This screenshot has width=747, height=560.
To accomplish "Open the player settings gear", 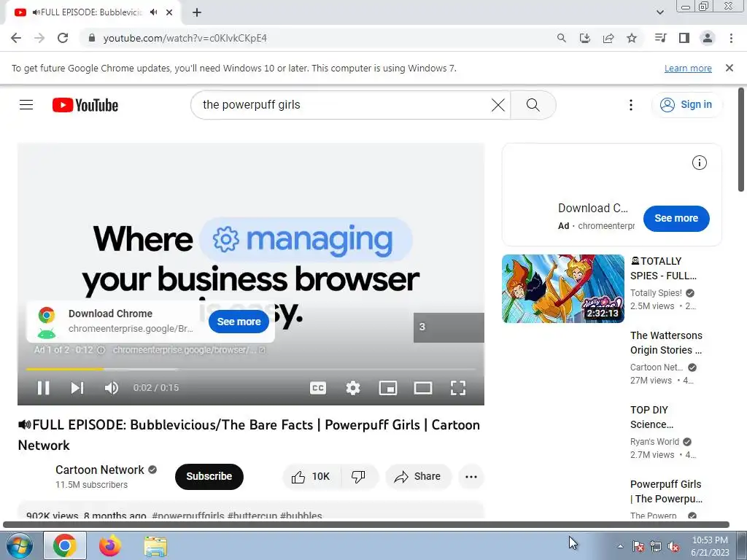I will [x=352, y=388].
